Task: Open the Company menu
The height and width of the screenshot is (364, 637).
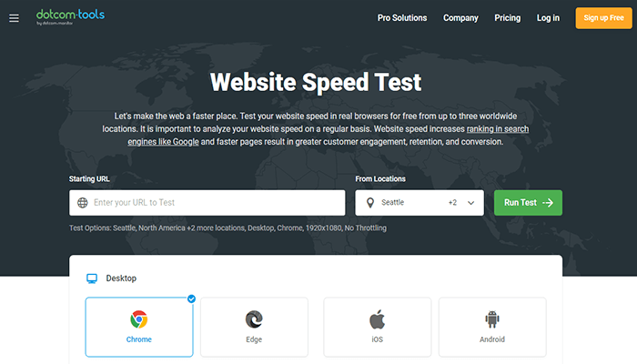Action: 460,18
